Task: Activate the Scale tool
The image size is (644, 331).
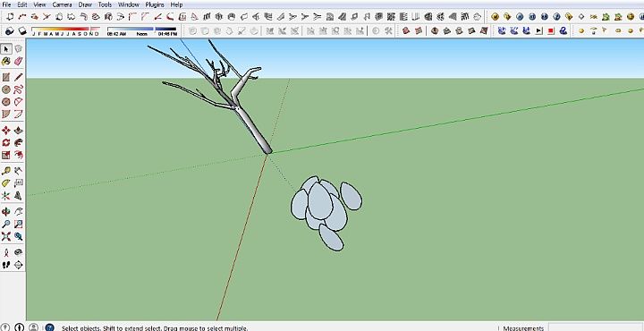Action: [x=6, y=156]
